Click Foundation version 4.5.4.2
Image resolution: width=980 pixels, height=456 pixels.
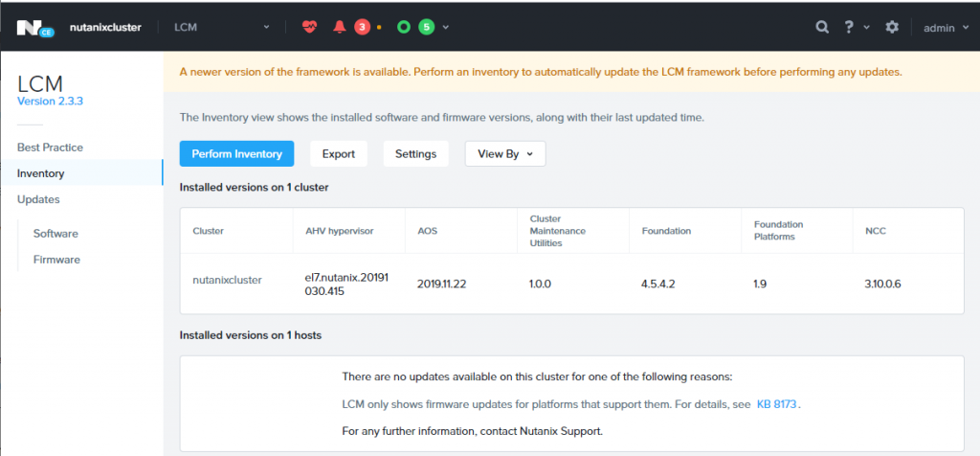point(658,284)
